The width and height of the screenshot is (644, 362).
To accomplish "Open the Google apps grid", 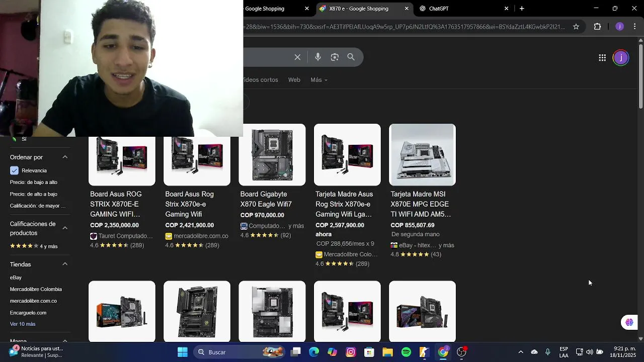I will tap(602, 58).
